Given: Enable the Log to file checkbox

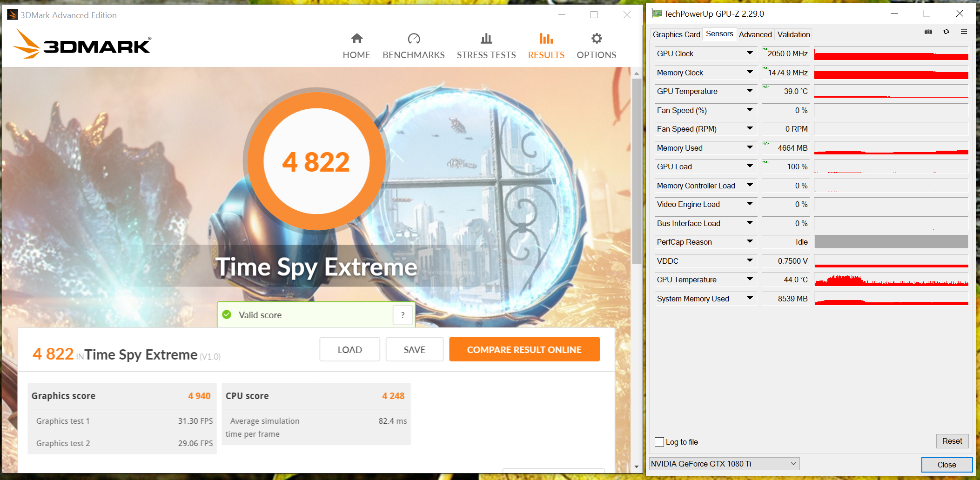Looking at the screenshot, I should point(659,442).
